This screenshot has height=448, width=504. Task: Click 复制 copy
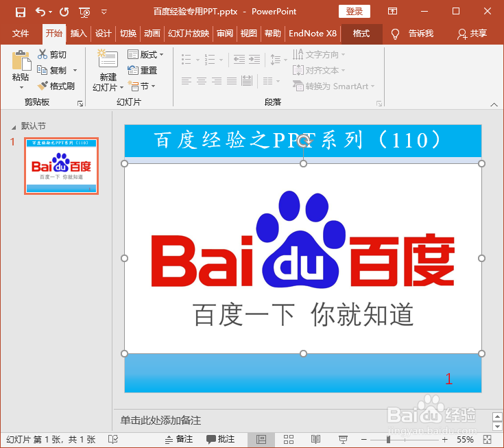click(x=51, y=70)
